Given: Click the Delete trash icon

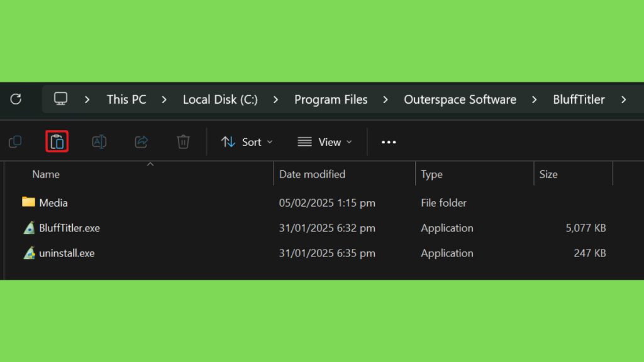Looking at the screenshot, I should click(183, 141).
